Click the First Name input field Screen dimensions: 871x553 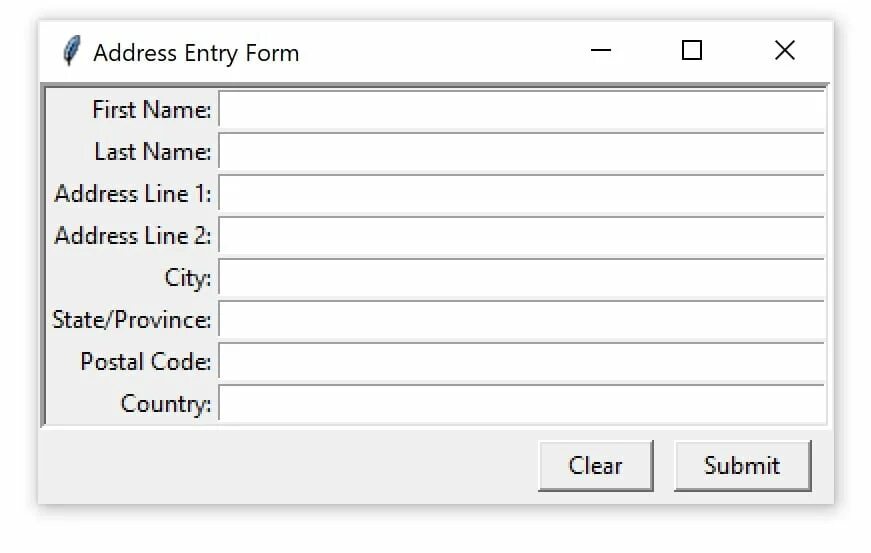coord(521,110)
